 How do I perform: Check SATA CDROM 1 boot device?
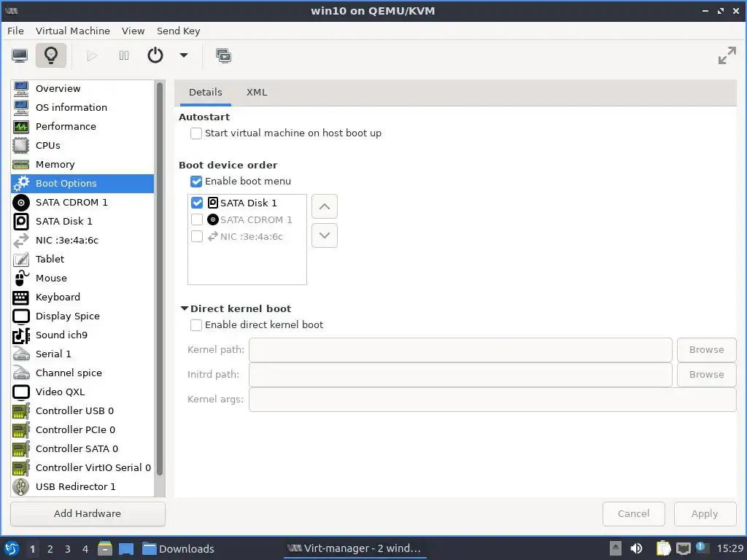tap(197, 219)
